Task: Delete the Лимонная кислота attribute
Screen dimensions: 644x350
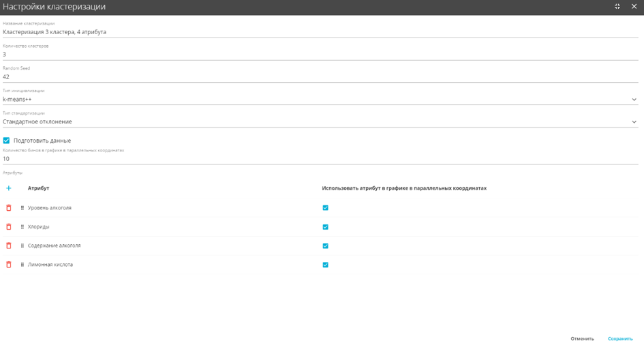Action: [9, 265]
